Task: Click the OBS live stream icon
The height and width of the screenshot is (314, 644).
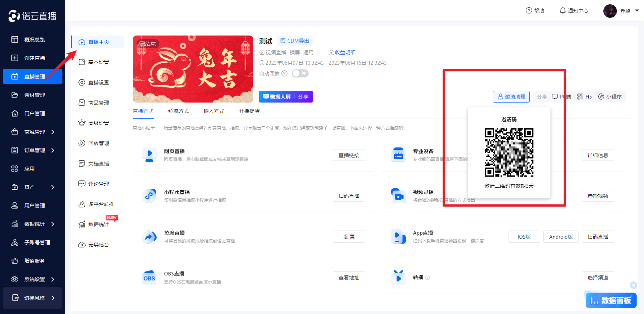Action: [149, 277]
